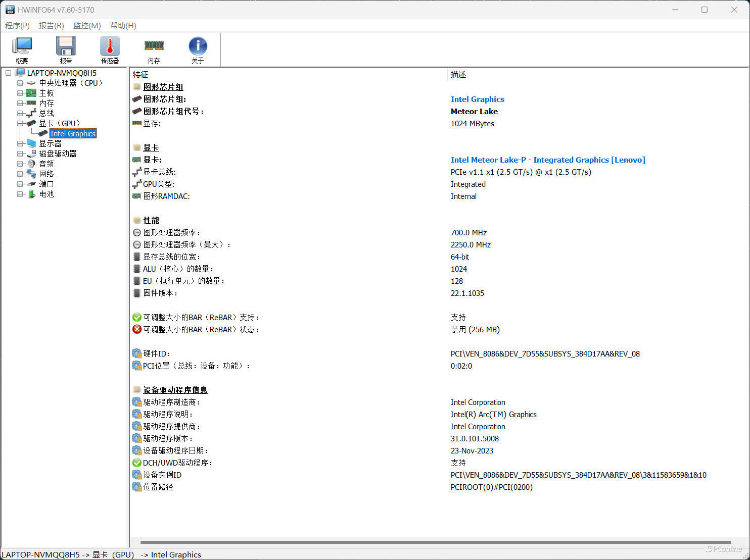The height and width of the screenshot is (560, 750).
Task: Collapse the 显卡 (GPU) tree node
Action: pyautogui.click(x=20, y=123)
